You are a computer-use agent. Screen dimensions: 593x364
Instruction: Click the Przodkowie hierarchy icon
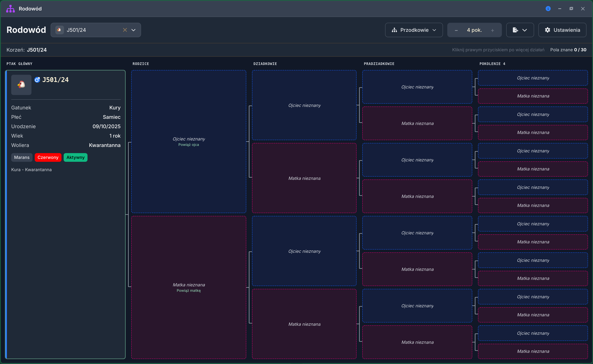point(394,30)
